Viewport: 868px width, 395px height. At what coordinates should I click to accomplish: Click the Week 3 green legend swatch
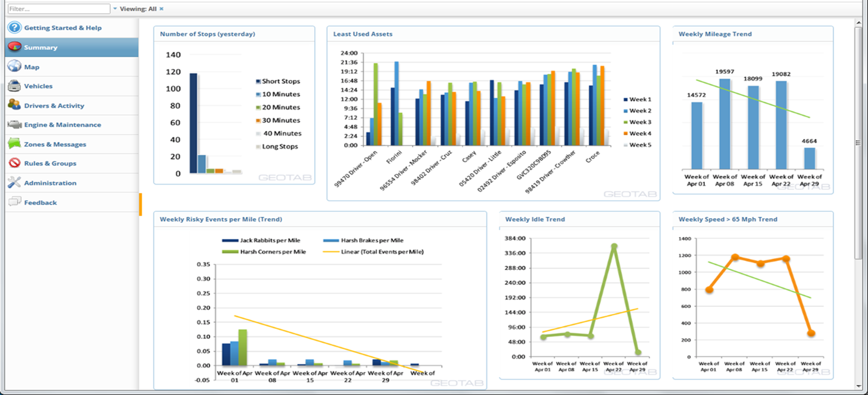[626, 122]
